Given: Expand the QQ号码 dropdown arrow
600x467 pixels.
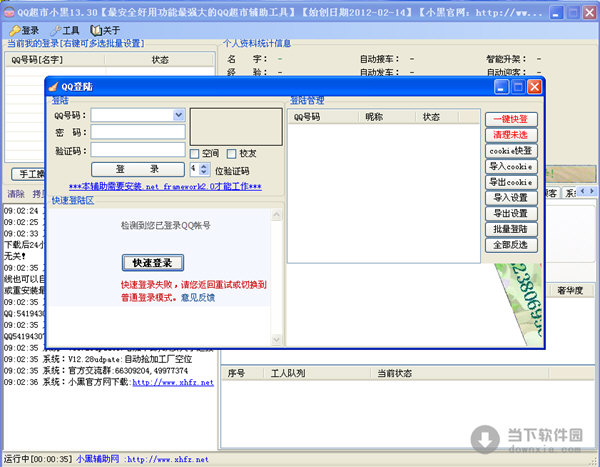Looking at the screenshot, I should coord(178,115).
